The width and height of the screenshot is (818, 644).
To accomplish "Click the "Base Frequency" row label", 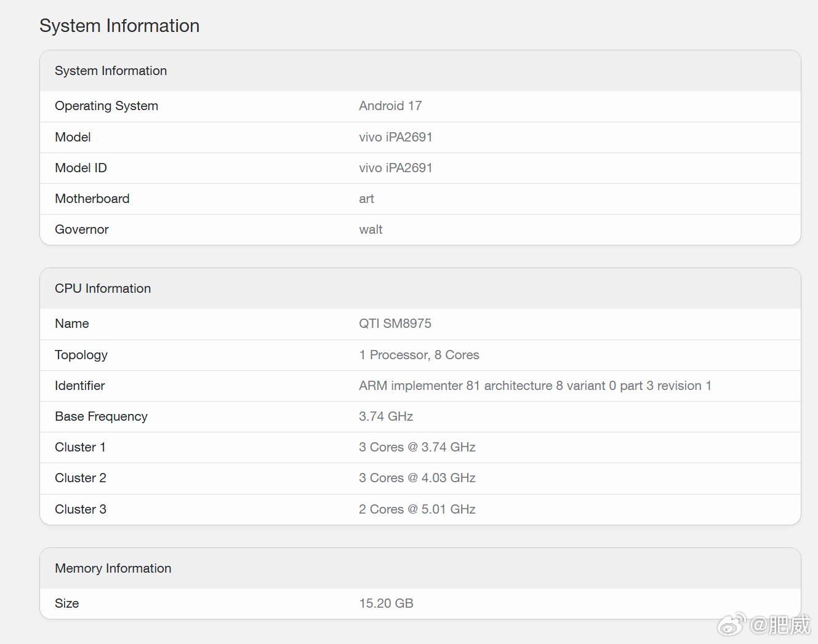I will (102, 416).
